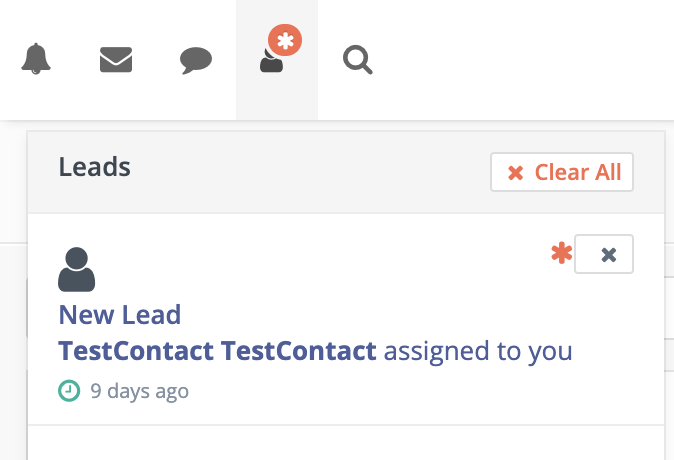
Task: Click the orange asterisk badge on leads icon
Action: (285, 40)
